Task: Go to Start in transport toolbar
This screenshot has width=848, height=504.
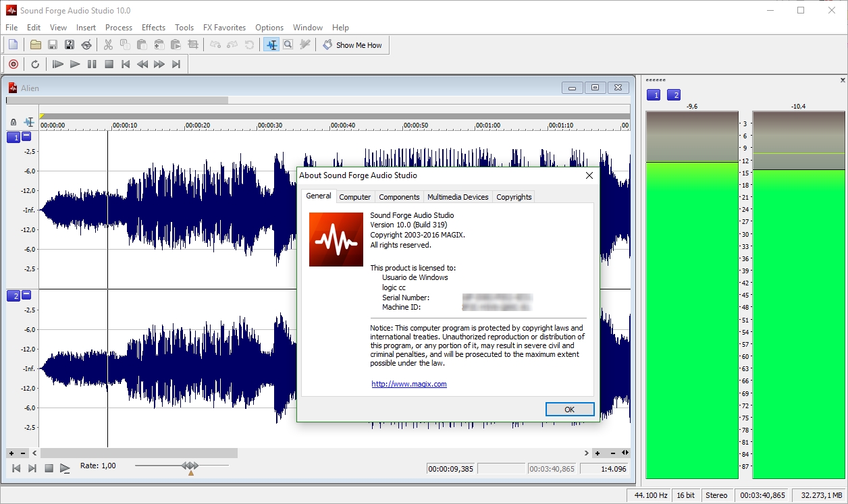Action: point(126,64)
